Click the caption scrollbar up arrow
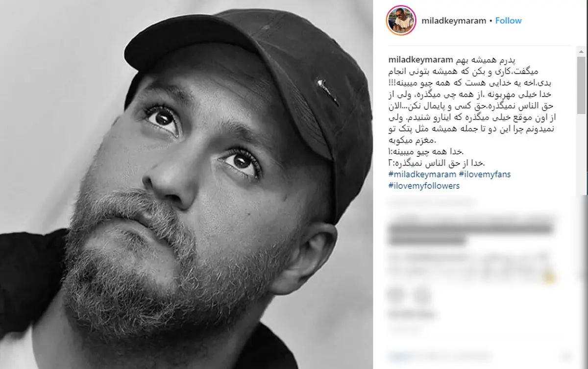Image resolution: width=588 pixels, height=369 pixels. click(x=581, y=52)
